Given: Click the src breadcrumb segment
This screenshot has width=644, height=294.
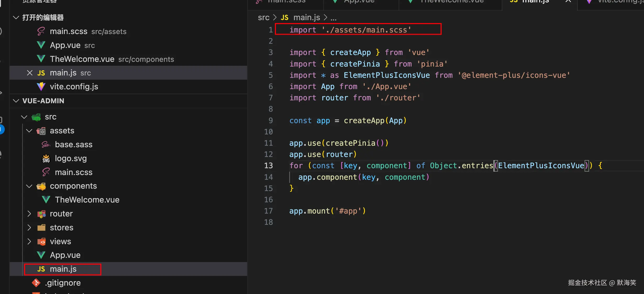Looking at the screenshot, I should [x=263, y=18].
